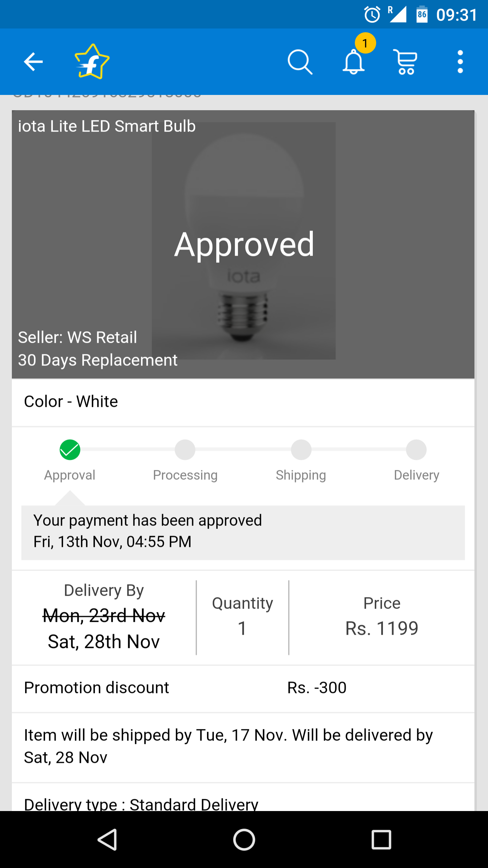Open the iota Lite LED Smart Bulb title
Viewport: 488px width, 868px height.
[x=107, y=126]
